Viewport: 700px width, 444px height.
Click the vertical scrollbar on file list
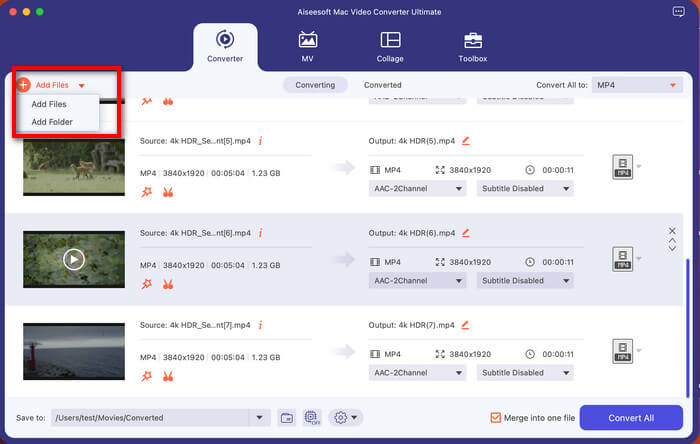tap(688, 328)
